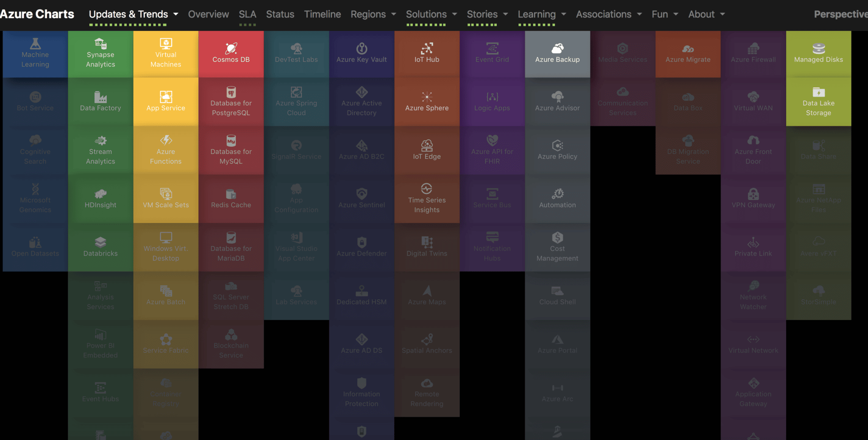The height and width of the screenshot is (440, 868).
Task: Expand the Stories dropdown menu
Action: (x=487, y=14)
